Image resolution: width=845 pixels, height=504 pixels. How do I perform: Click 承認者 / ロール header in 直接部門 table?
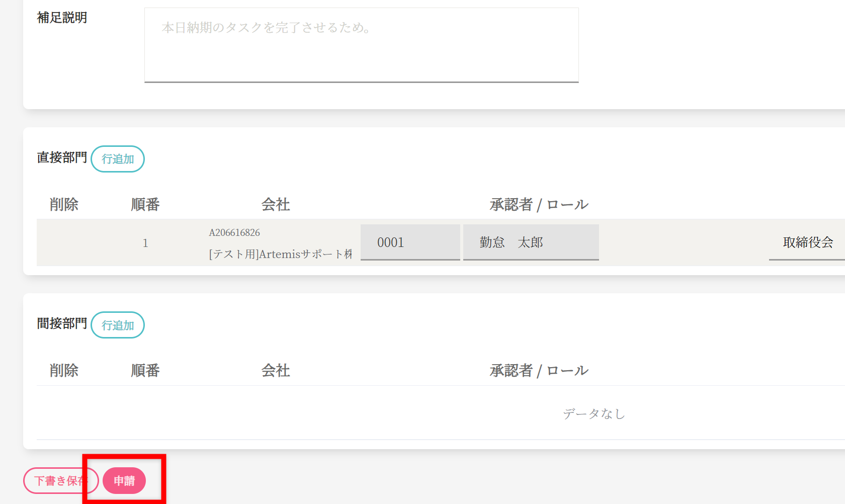(539, 205)
